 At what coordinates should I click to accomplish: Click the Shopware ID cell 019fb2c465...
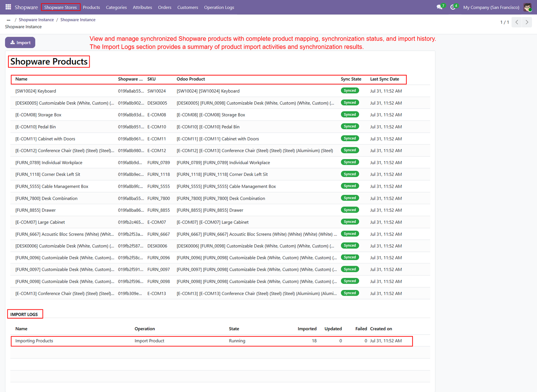click(131, 222)
